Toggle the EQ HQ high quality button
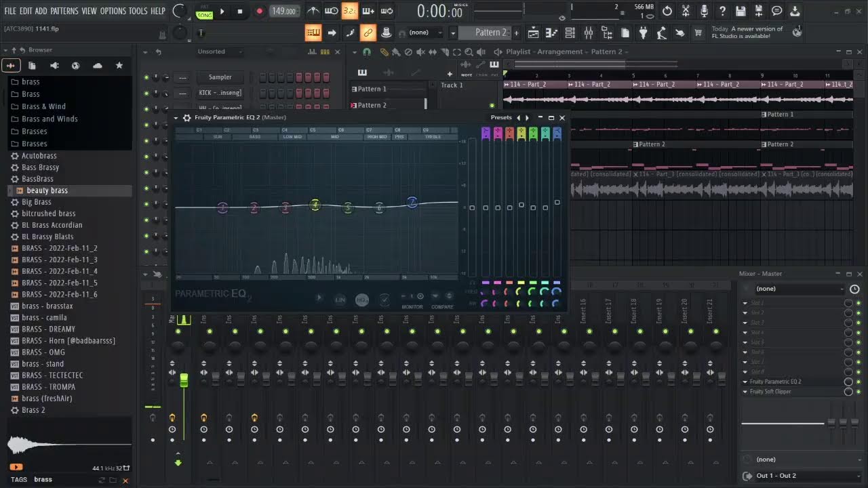The height and width of the screenshot is (488, 868). click(362, 299)
